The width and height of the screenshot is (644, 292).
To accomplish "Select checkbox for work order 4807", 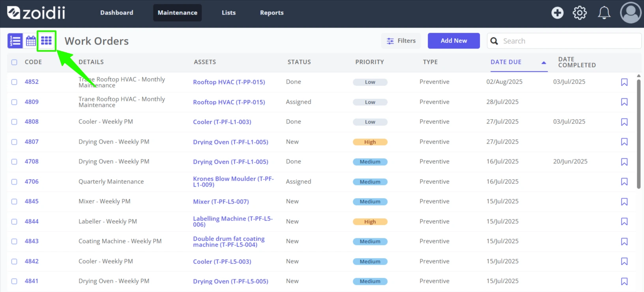I will click(x=14, y=142).
